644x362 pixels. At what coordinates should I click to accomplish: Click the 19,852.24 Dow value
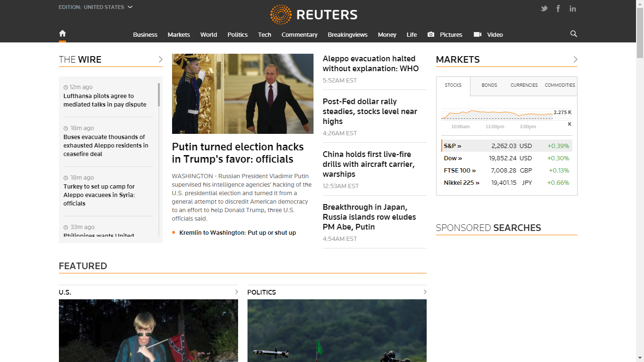[503, 158]
